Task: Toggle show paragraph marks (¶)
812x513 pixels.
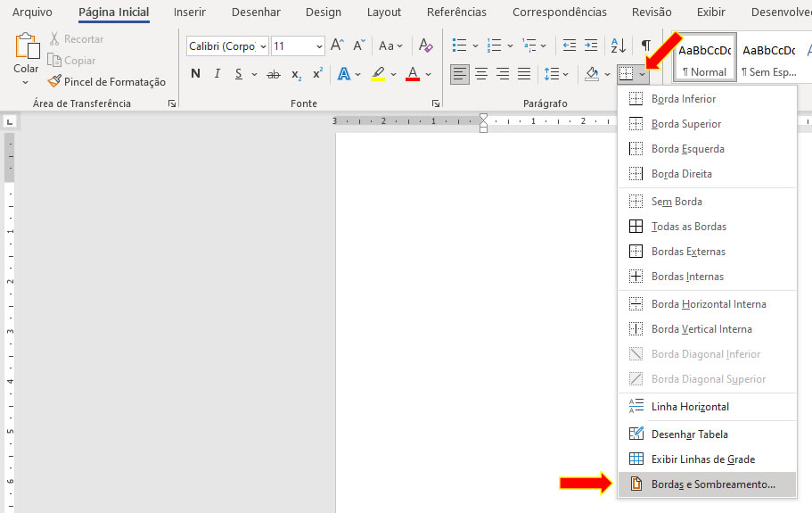Action: point(646,46)
